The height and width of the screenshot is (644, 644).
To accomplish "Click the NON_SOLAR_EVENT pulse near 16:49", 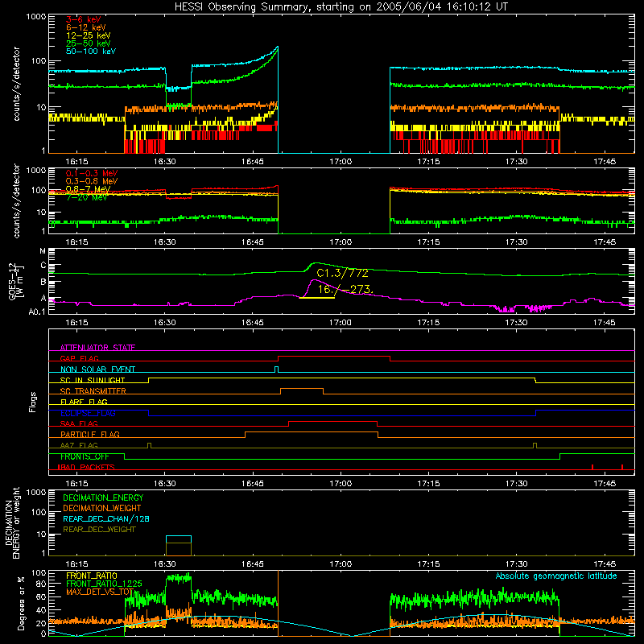I will pos(276,369).
